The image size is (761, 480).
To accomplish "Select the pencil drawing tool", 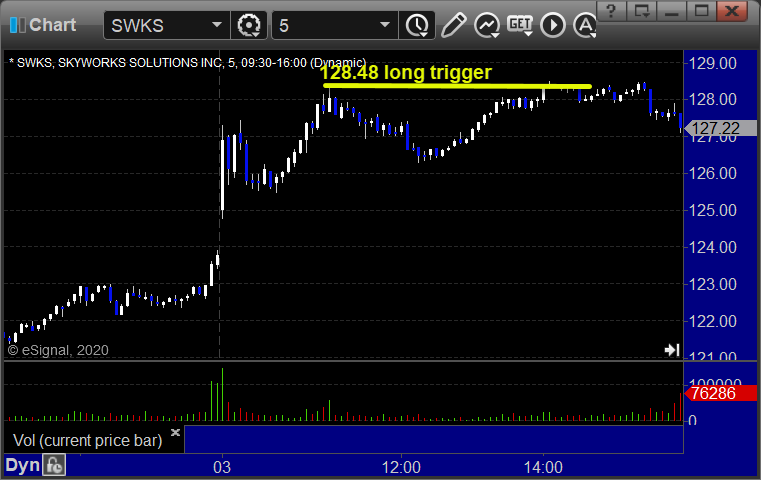I will (453, 25).
